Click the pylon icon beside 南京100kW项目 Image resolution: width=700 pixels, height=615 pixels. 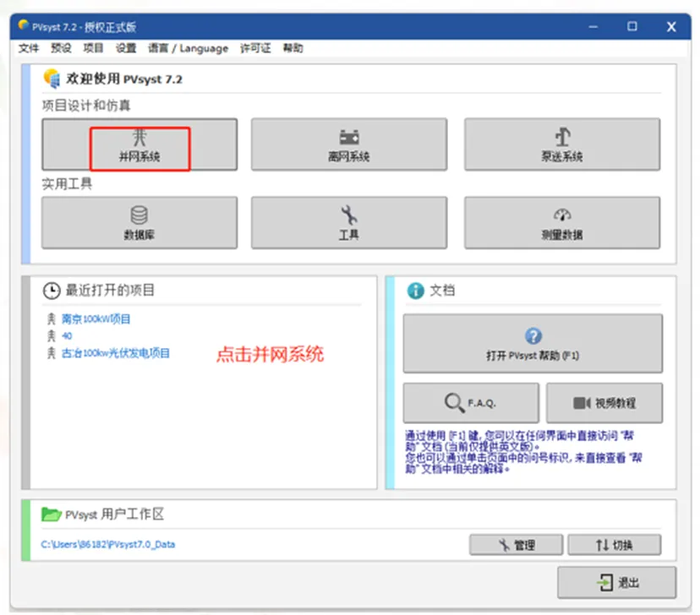(52, 318)
